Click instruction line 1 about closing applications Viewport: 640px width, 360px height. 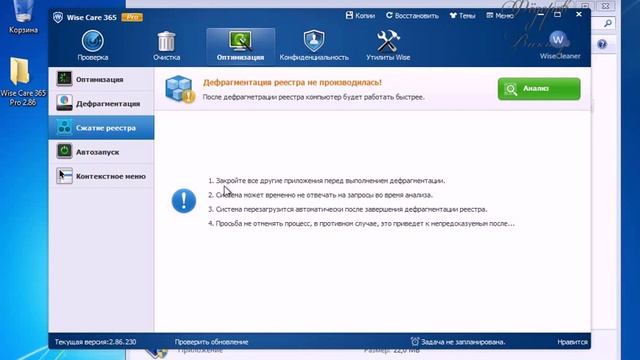327,180
